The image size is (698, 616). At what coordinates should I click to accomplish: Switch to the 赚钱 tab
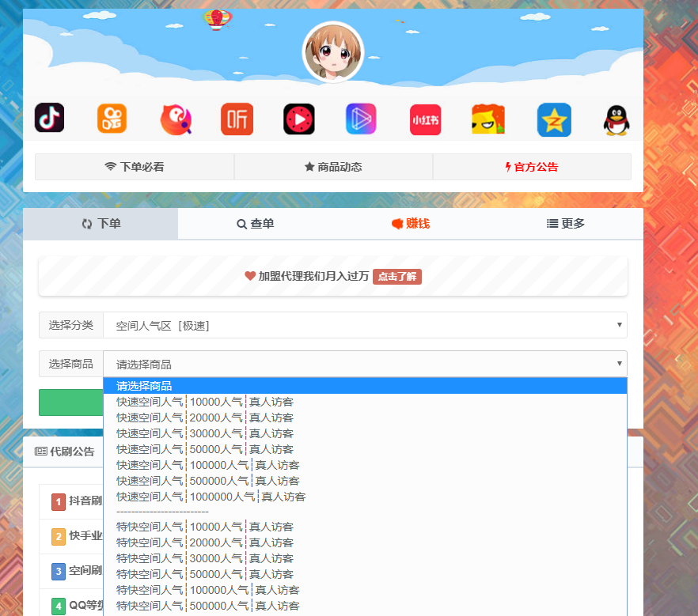[x=411, y=224]
